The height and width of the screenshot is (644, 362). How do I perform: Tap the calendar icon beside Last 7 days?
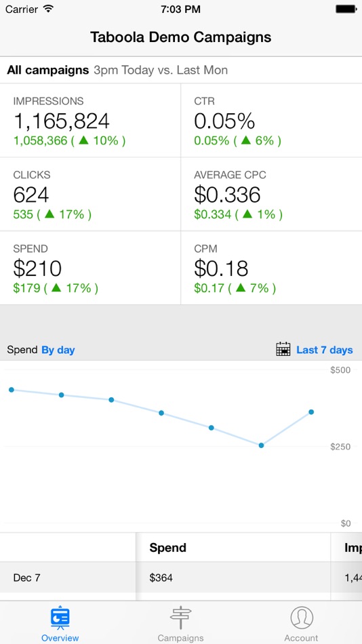click(283, 349)
